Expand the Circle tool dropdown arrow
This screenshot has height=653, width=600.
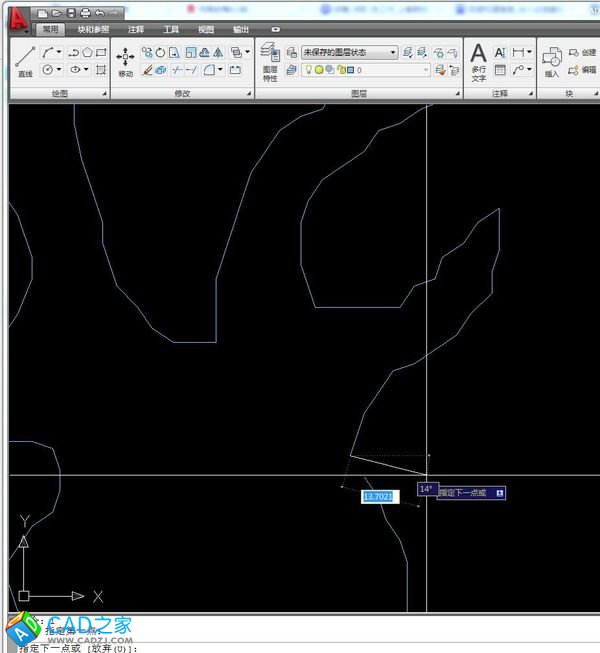coord(59,69)
